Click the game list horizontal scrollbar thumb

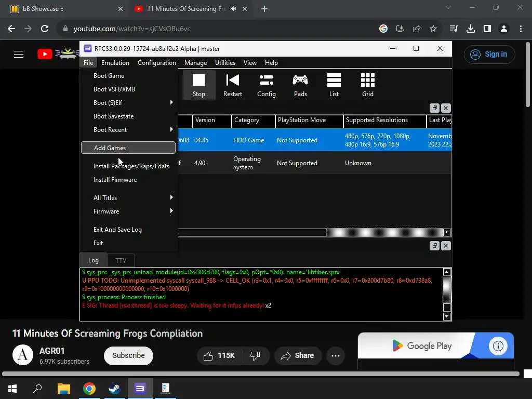[x=252, y=232]
